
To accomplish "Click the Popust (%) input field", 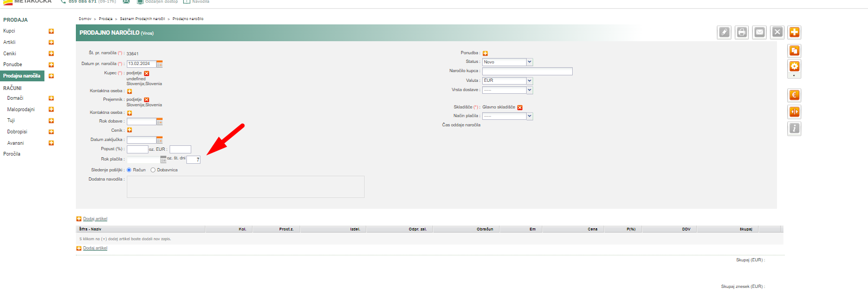I will pos(138,149).
